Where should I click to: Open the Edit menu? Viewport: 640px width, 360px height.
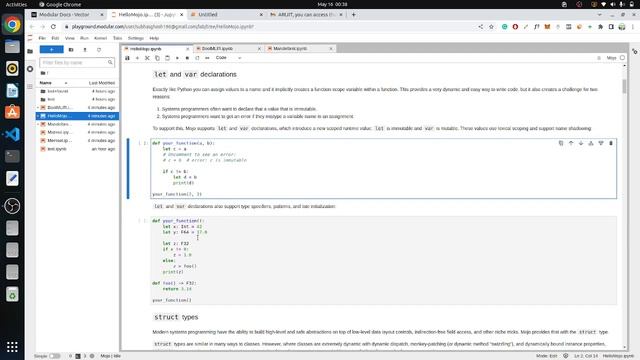click(55, 38)
